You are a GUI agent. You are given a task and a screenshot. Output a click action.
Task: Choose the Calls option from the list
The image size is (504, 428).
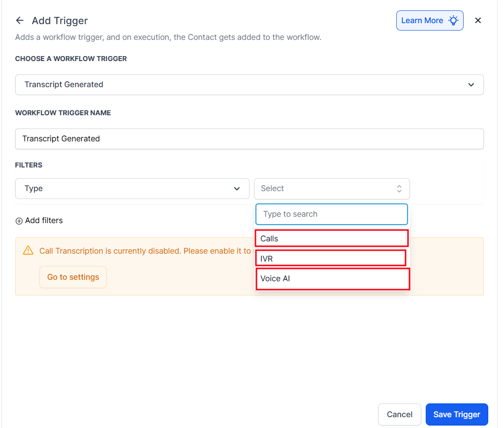coord(331,238)
